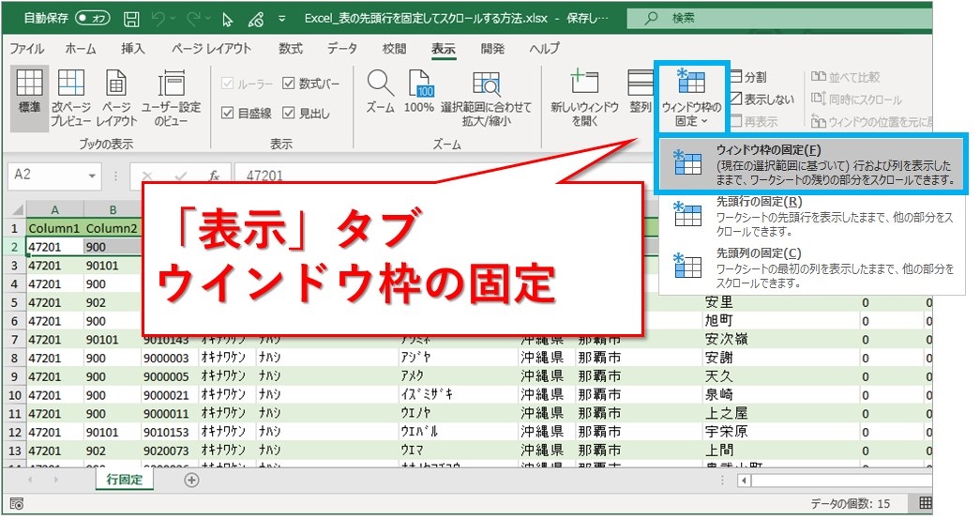Switch to the 校閲 tab

394,48
